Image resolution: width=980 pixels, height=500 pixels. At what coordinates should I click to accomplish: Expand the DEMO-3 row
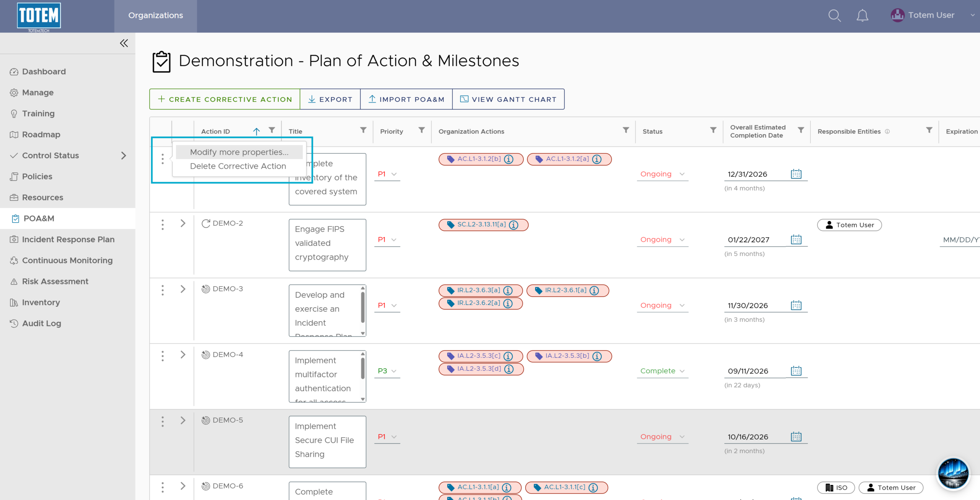point(183,289)
